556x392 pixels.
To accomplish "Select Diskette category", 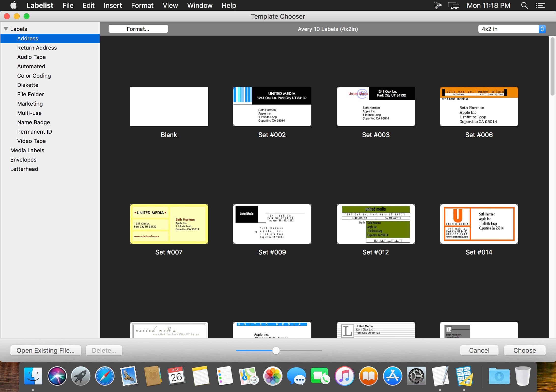I will pos(50,85).
